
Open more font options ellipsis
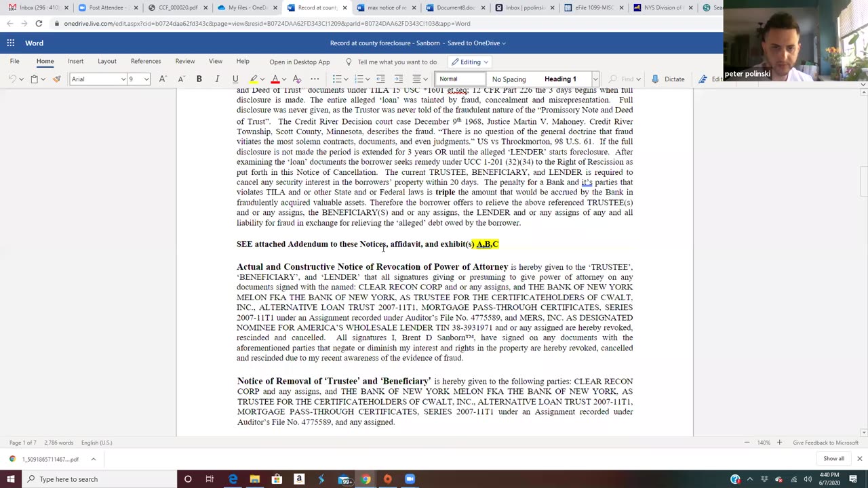tap(315, 79)
